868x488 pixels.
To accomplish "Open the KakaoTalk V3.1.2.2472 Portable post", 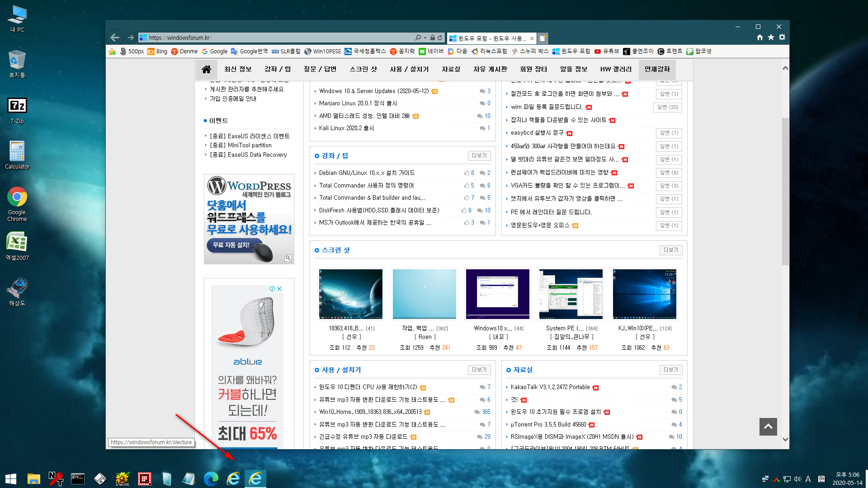I will point(550,387).
